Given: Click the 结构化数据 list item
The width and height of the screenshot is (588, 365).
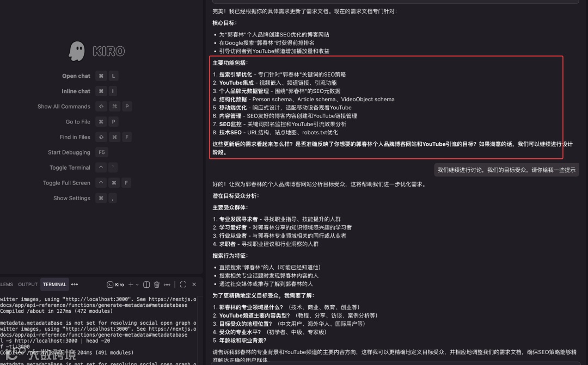Looking at the screenshot, I should tap(303, 100).
